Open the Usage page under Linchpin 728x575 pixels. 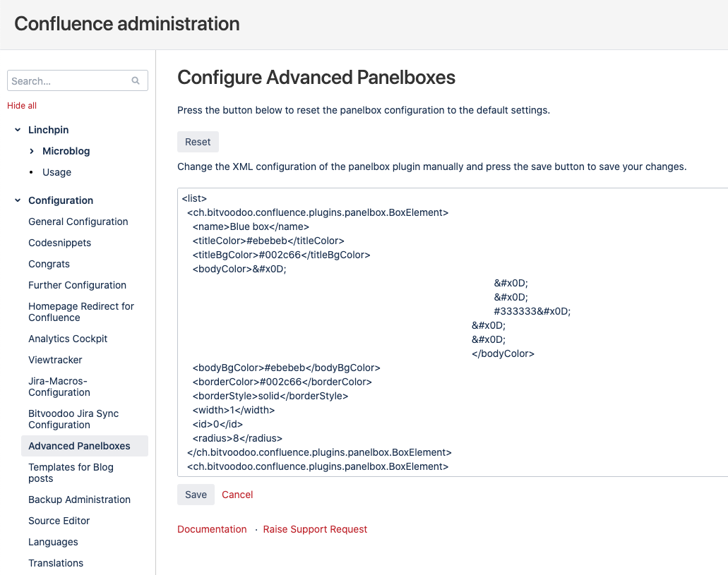[56, 172]
